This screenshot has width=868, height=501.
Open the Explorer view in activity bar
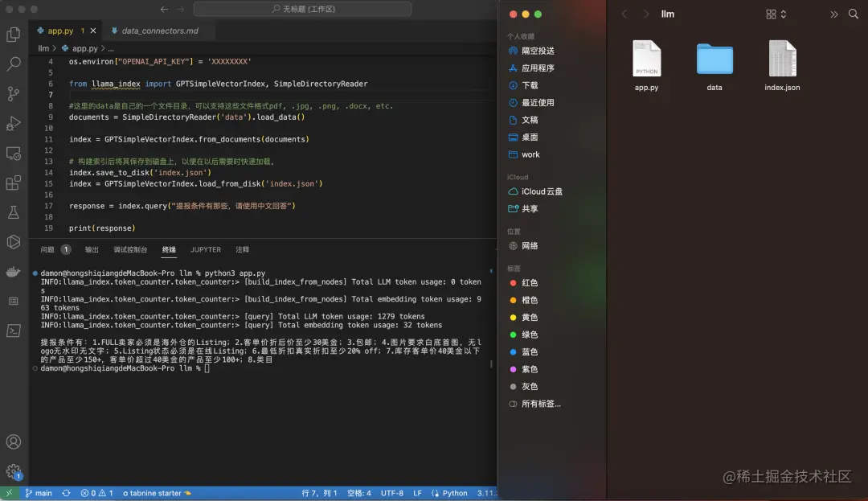tap(14, 35)
